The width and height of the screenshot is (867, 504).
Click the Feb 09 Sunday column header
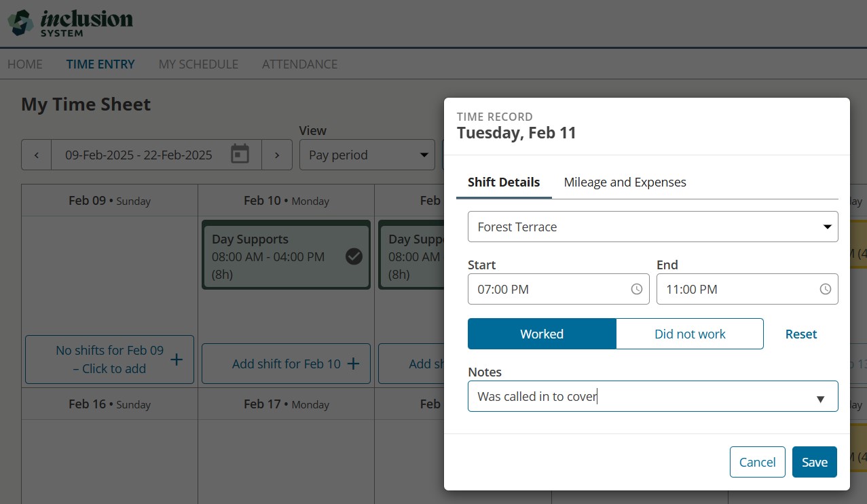(109, 201)
